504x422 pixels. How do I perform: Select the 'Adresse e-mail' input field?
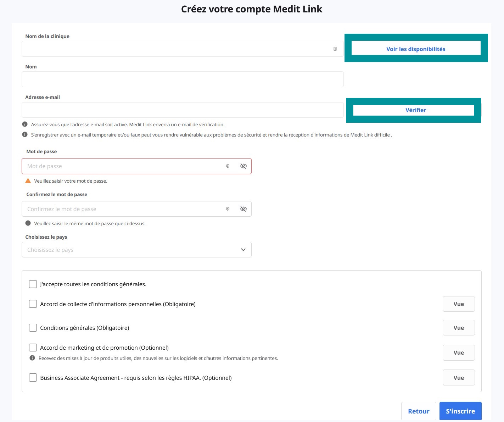click(x=183, y=110)
